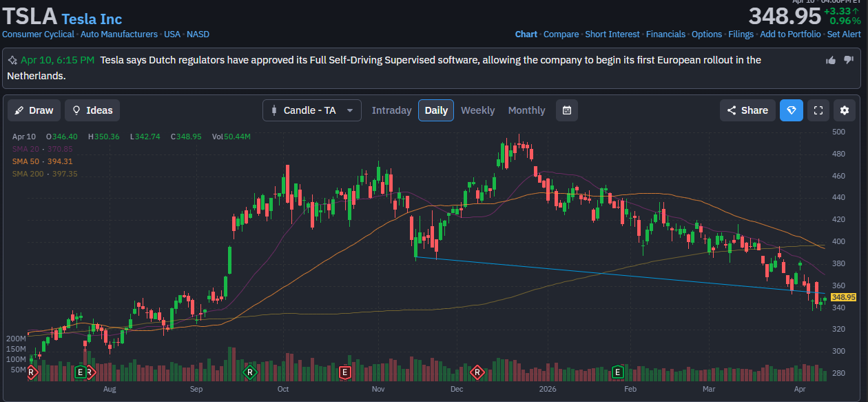Click the Vol 50.44M readout

[231, 137]
